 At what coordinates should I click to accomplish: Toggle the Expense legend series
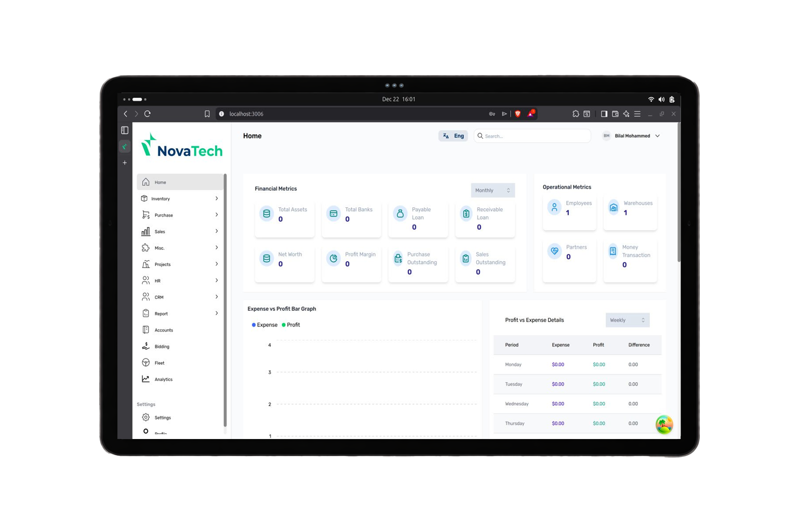(x=264, y=325)
